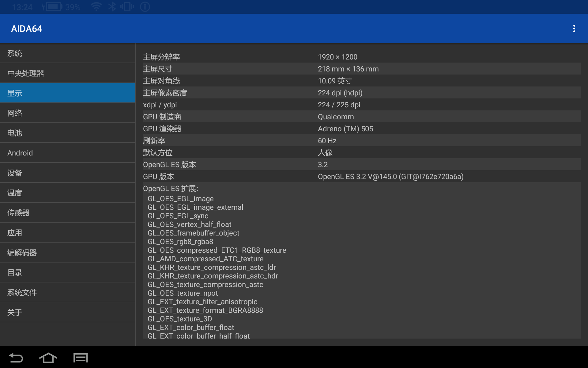Select GL_OES_vertex_half_float extension entry
588x368 pixels.
point(190,224)
